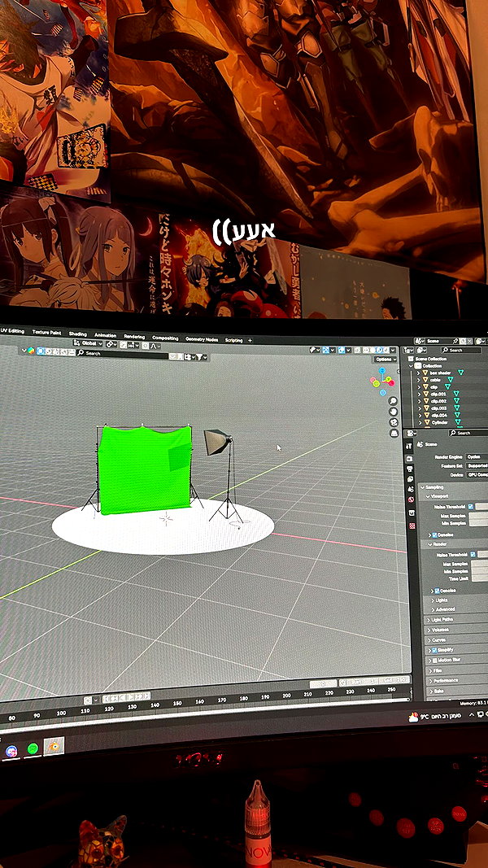Toggle the Viewport Denoise checkbox

436,534
